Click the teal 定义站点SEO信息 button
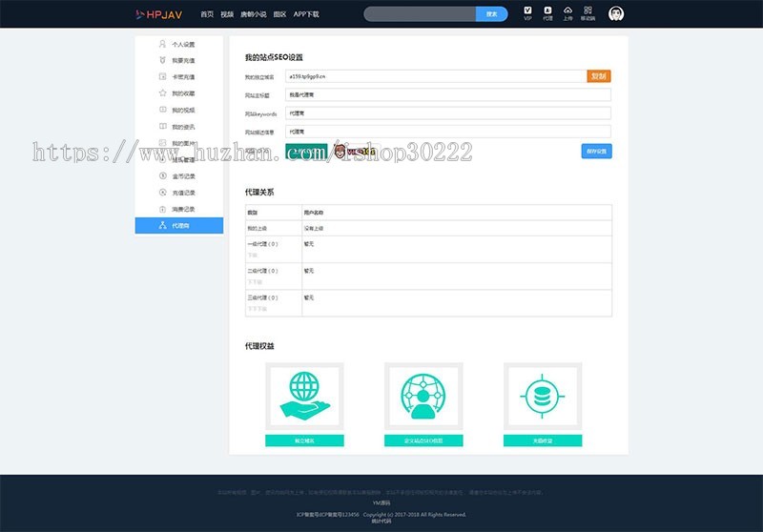The image size is (763, 532). 423,440
